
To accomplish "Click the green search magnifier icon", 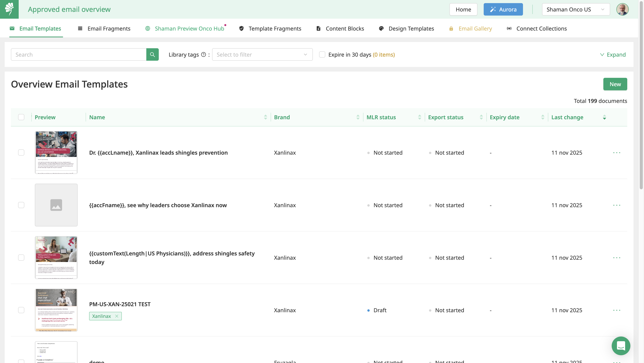I will (x=152, y=54).
